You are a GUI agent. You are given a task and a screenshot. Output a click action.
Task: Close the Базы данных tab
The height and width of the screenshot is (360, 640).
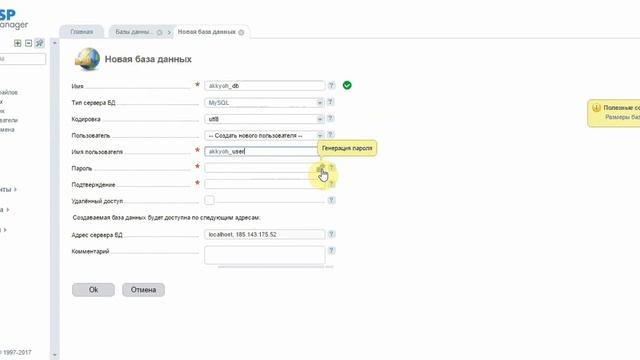[160, 32]
